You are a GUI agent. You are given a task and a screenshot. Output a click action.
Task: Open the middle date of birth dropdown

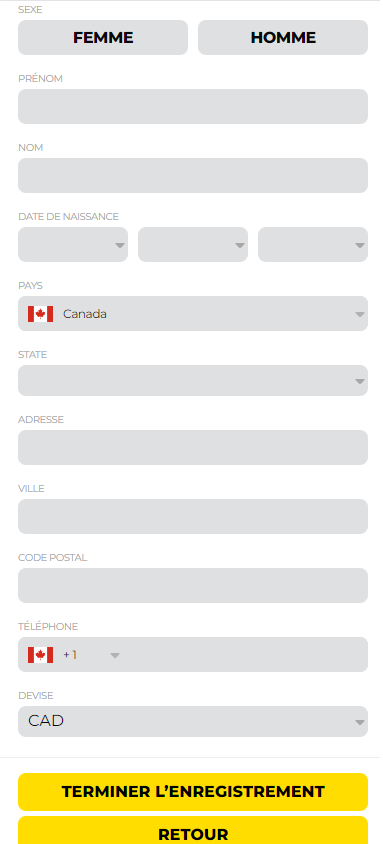tap(193, 245)
